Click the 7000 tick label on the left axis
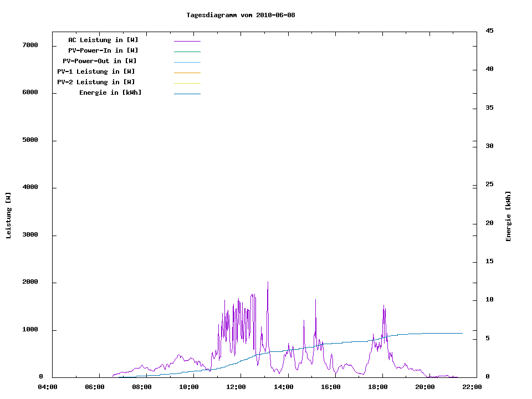Viewport: 532px width, 399px height. (x=29, y=45)
